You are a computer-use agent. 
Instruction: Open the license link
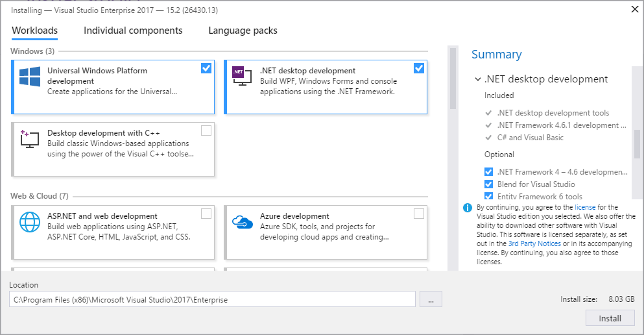[585, 207]
